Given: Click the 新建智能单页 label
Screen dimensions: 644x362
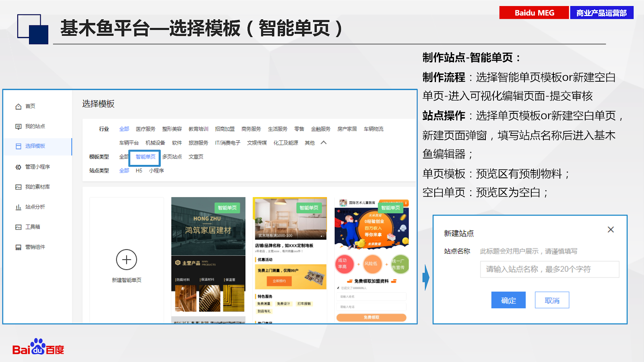Looking at the screenshot, I should [126, 280].
